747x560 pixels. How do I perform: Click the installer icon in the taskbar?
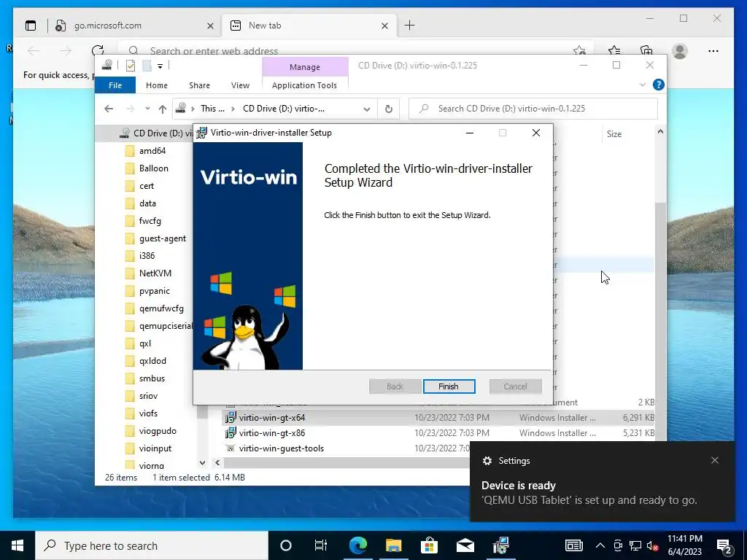tap(500, 545)
